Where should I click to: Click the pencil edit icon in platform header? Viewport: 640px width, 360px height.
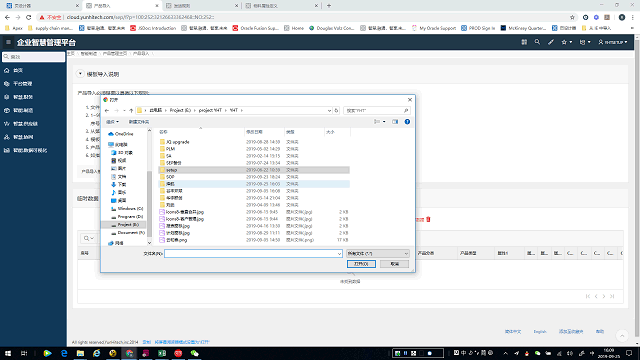(x=551, y=42)
